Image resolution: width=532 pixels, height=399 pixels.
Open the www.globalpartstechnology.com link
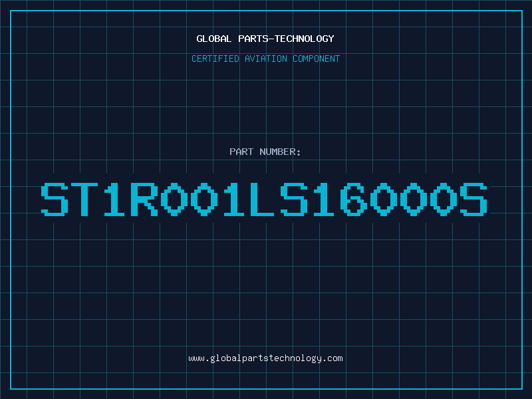[x=265, y=358]
